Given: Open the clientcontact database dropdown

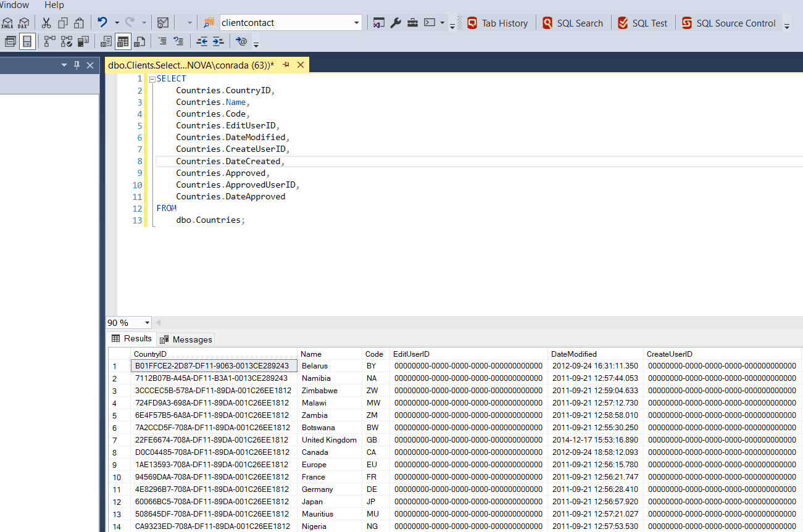Looking at the screenshot, I should tap(357, 23).
